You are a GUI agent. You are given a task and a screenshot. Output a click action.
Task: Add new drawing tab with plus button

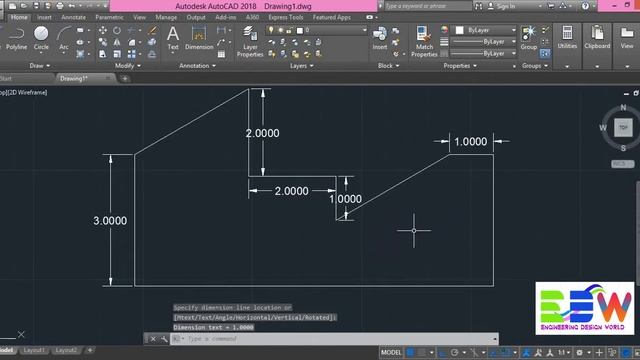(125, 78)
